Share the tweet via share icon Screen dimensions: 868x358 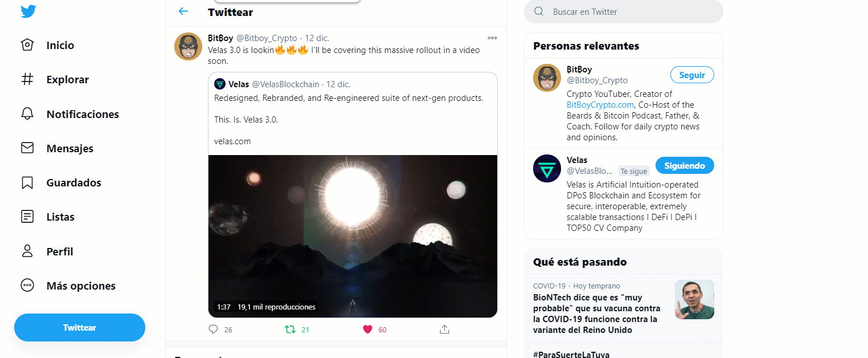coord(445,329)
